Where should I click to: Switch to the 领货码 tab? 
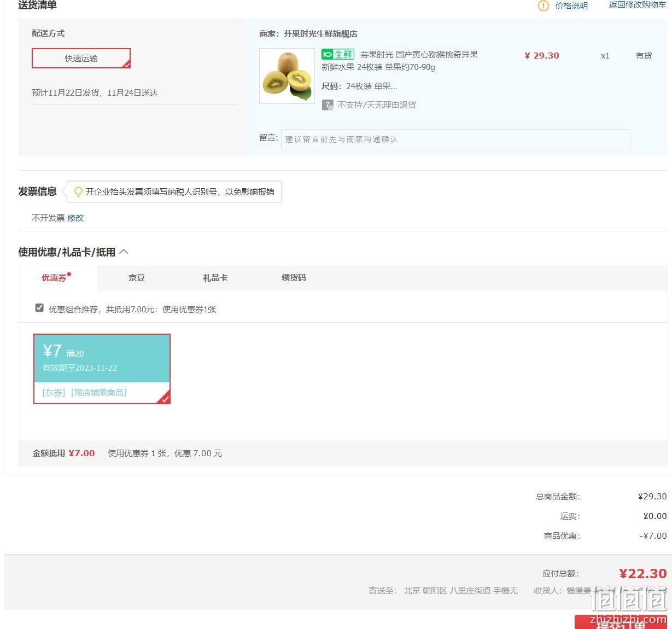294,278
